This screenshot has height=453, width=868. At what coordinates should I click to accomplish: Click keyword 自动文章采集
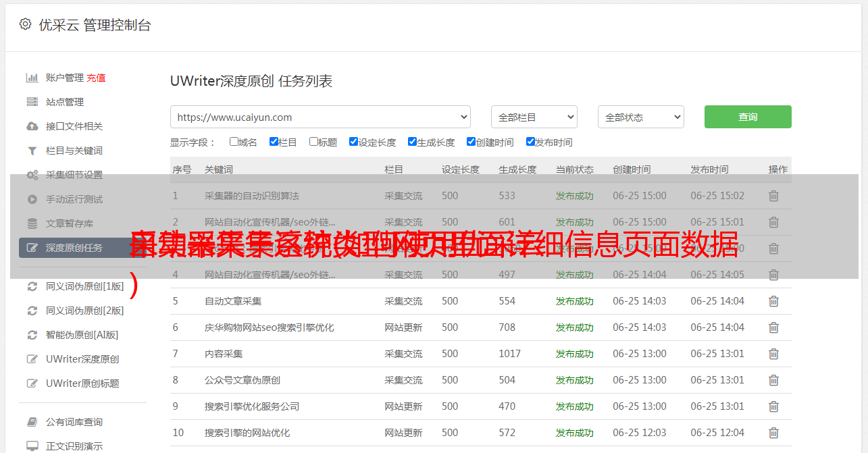[233, 301]
